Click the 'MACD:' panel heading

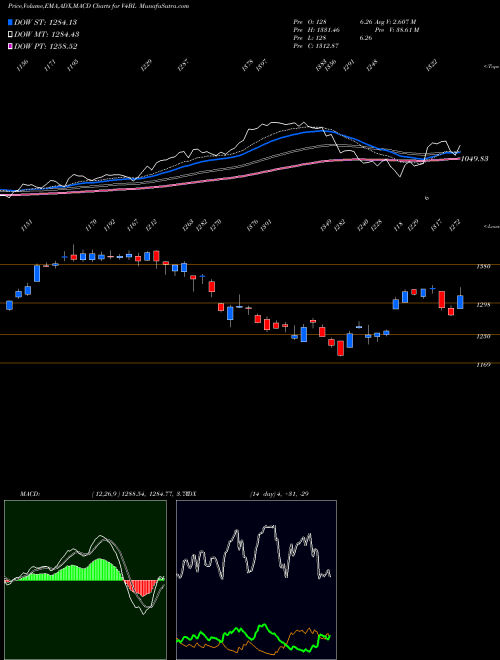point(30,494)
